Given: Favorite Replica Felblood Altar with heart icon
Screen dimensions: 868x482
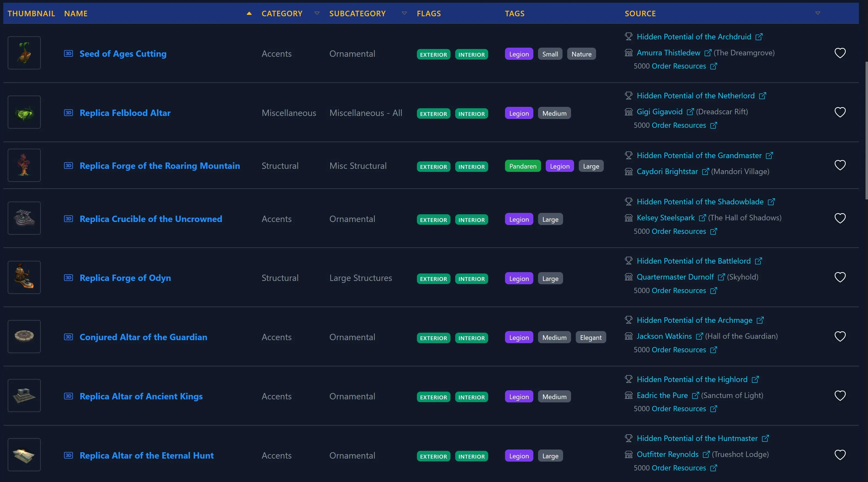Looking at the screenshot, I should (x=840, y=112).
